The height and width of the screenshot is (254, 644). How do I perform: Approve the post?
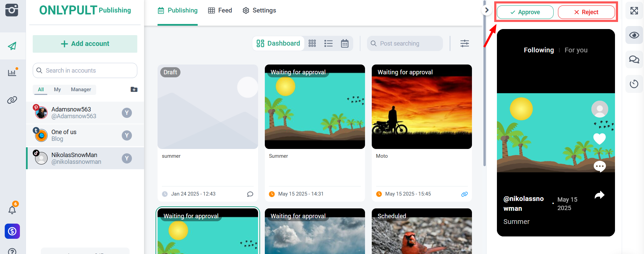click(x=525, y=12)
